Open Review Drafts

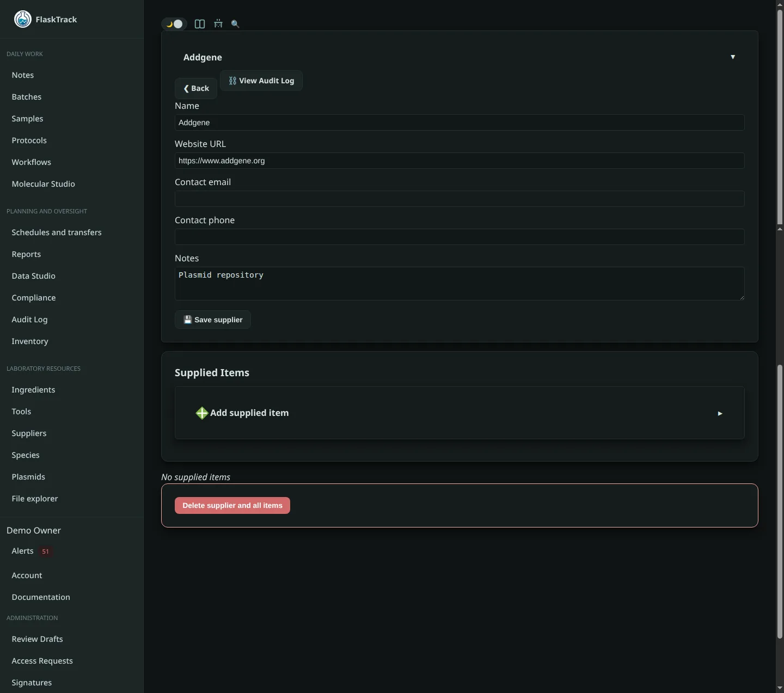click(37, 639)
